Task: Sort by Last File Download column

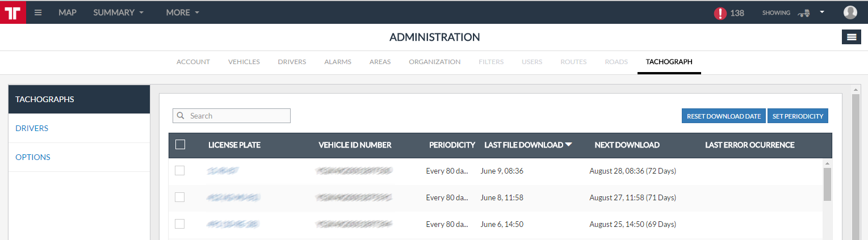Action: (x=527, y=145)
